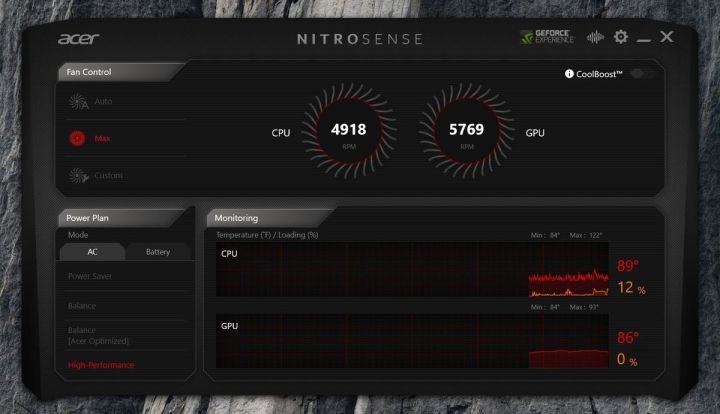The image size is (720, 414).
Task: Click the GPU fan RPM dial
Action: pyautogui.click(x=467, y=131)
